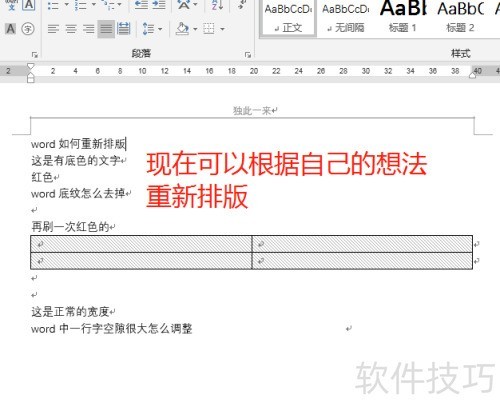
Task: Toggle the character border A icon
Action: [29, 5]
